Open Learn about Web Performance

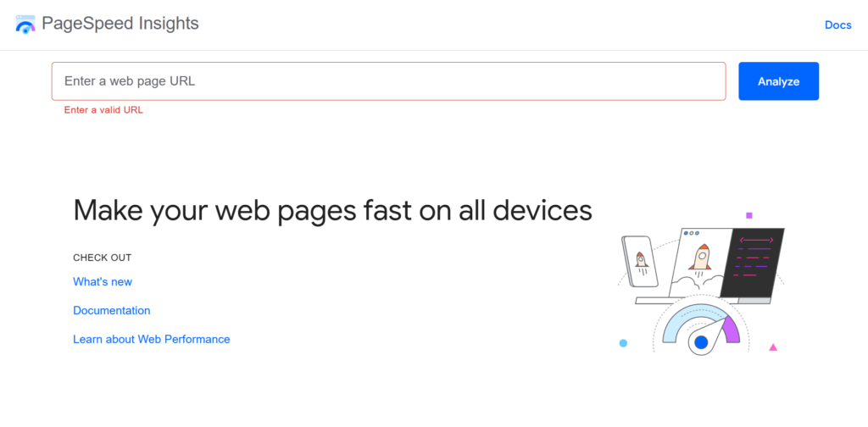[152, 339]
